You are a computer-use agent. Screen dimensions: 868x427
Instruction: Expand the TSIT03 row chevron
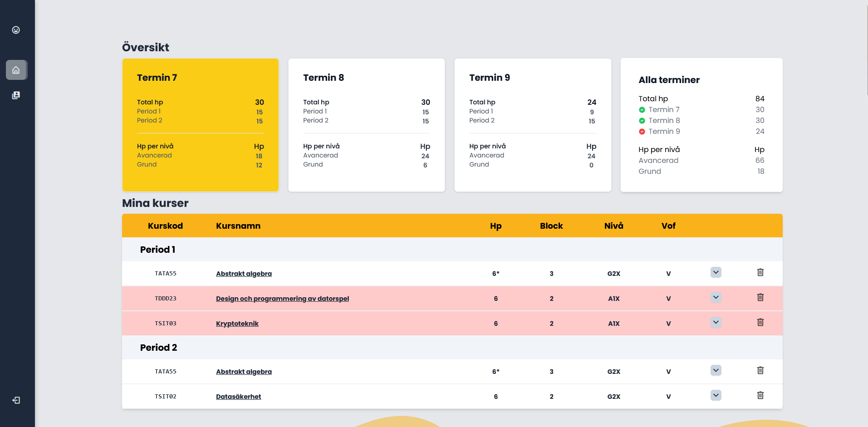(x=716, y=322)
